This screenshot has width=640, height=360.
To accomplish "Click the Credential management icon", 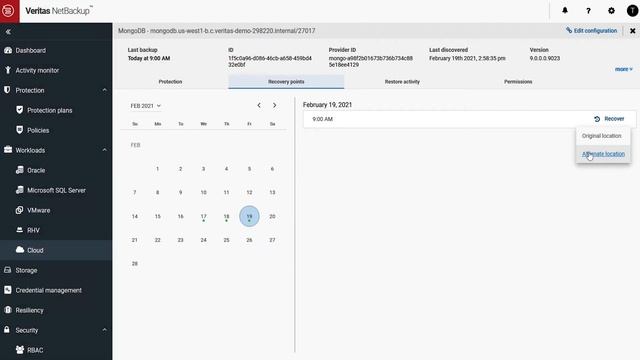I will pyautogui.click(x=7, y=290).
